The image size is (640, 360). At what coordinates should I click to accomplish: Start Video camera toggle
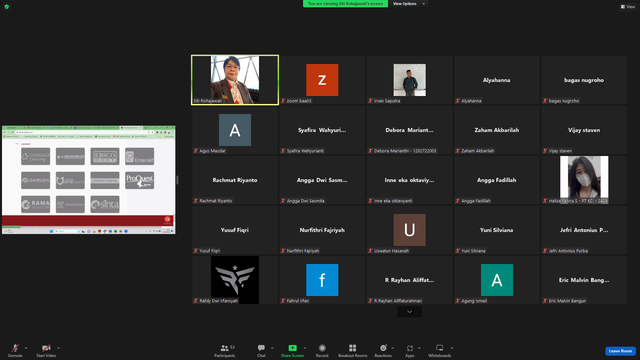46,350
